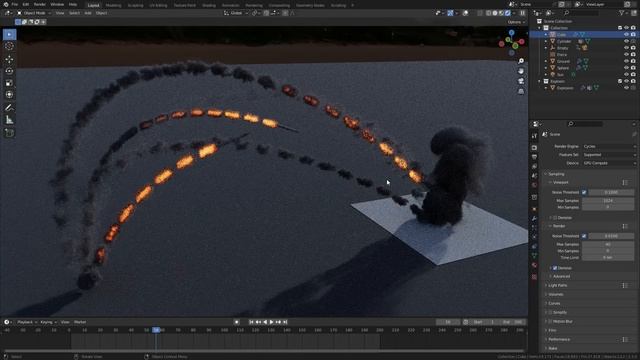The width and height of the screenshot is (640, 360).
Task: Open the Keying popover in timeline
Action: coord(48,322)
